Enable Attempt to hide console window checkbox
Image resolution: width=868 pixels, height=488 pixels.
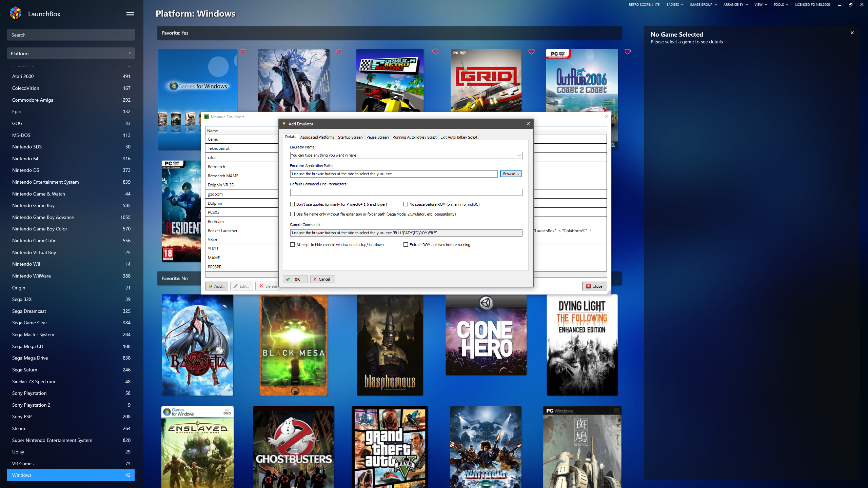(292, 245)
